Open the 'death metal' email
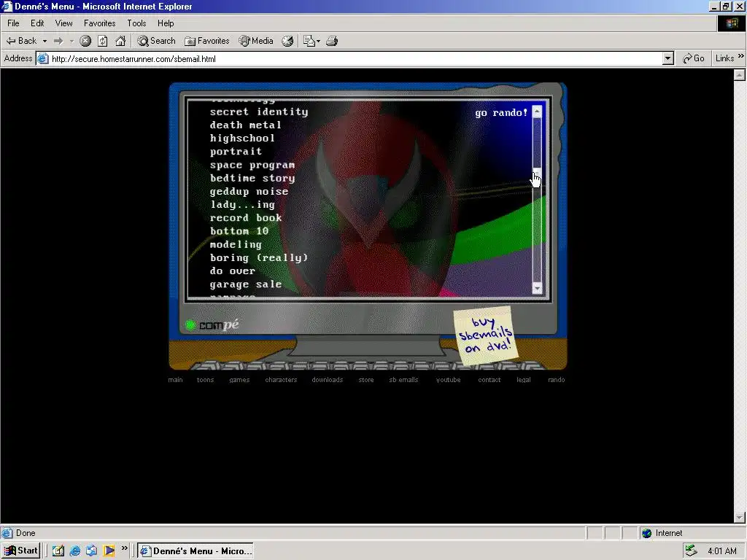This screenshot has width=747, height=560. 245,125
